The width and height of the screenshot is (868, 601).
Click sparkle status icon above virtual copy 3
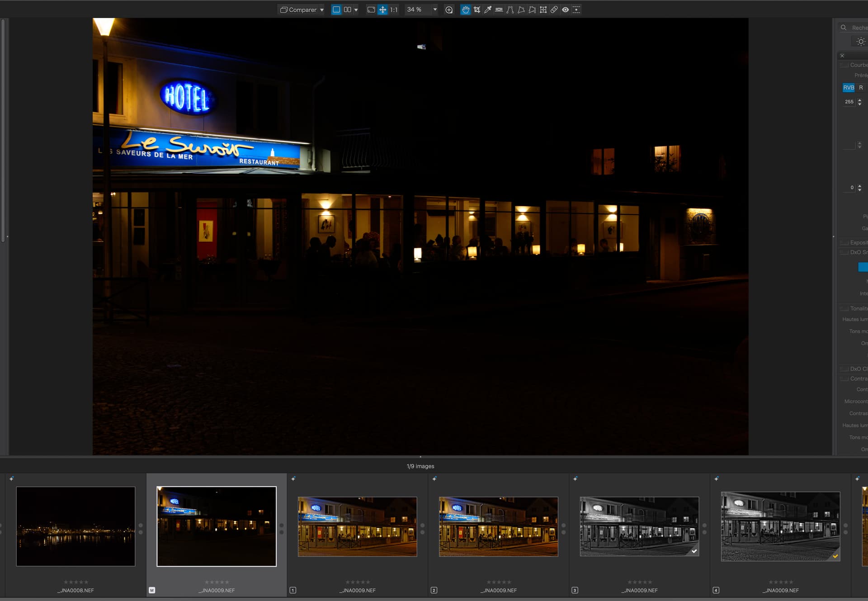pyautogui.click(x=576, y=478)
